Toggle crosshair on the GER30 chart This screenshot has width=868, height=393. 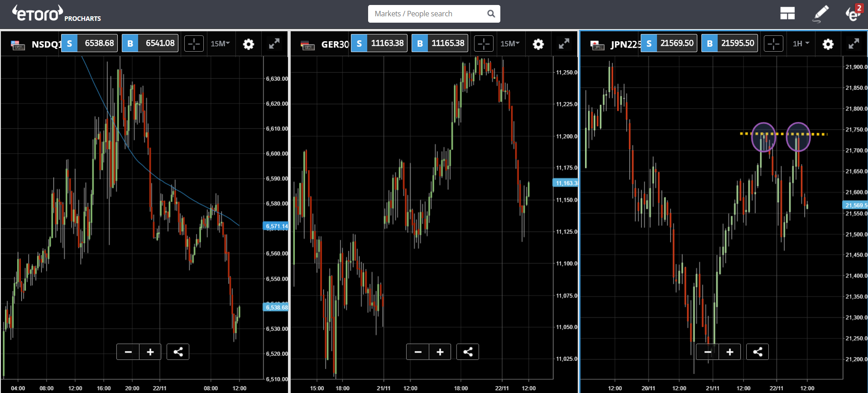(x=484, y=44)
